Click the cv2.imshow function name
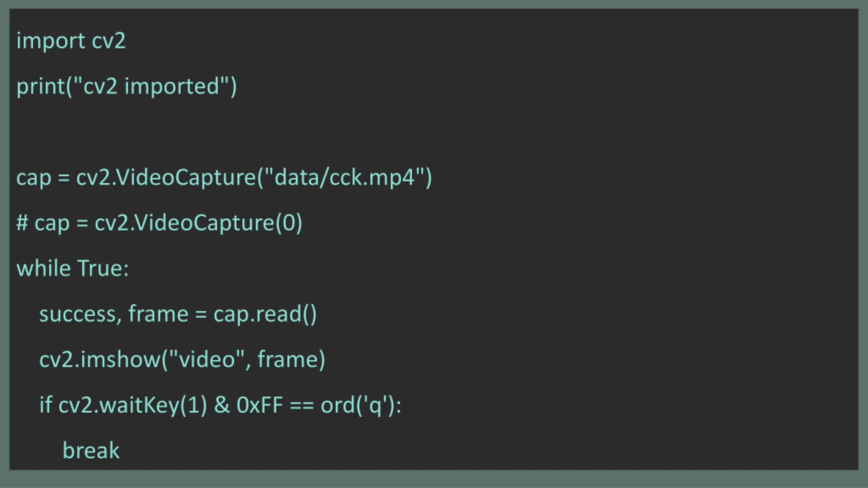This screenshot has width=868, height=488. pos(100,359)
